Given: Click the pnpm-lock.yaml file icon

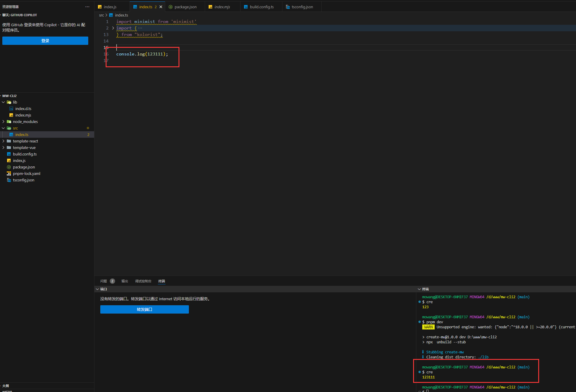Looking at the screenshot, I should 9,173.
